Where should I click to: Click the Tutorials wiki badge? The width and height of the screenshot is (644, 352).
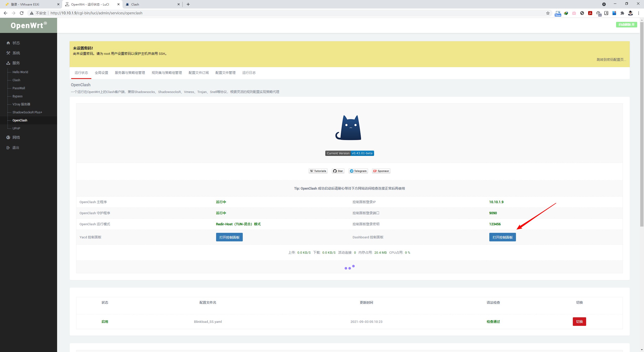318,171
